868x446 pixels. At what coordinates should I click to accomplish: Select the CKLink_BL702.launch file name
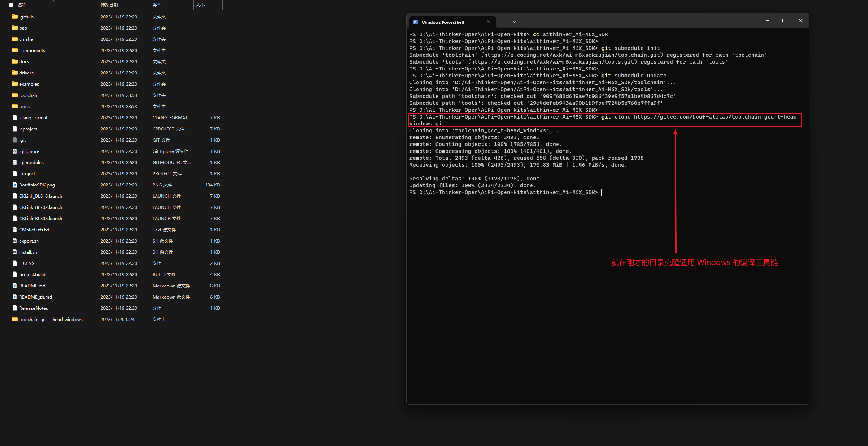pyautogui.click(x=41, y=207)
